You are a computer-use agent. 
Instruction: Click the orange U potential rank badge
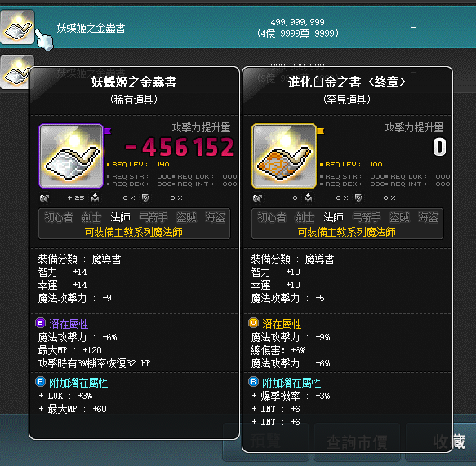(x=253, y=323)
